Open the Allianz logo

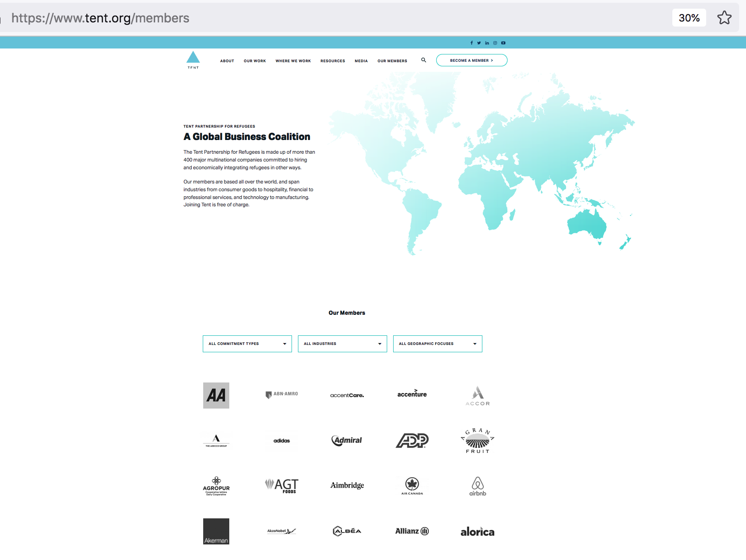[x=412, y=531]
